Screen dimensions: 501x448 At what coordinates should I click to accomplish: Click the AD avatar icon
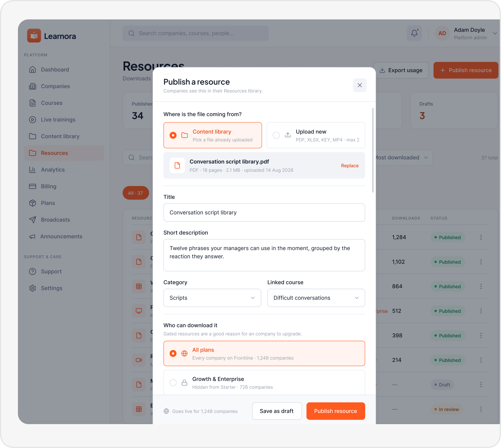[x=442, y=33]
